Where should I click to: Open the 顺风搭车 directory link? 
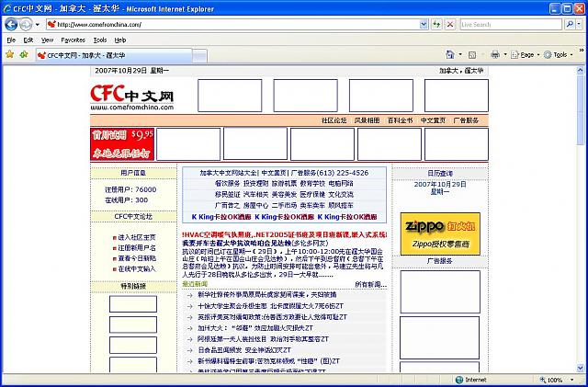click(x=341, y=205)
